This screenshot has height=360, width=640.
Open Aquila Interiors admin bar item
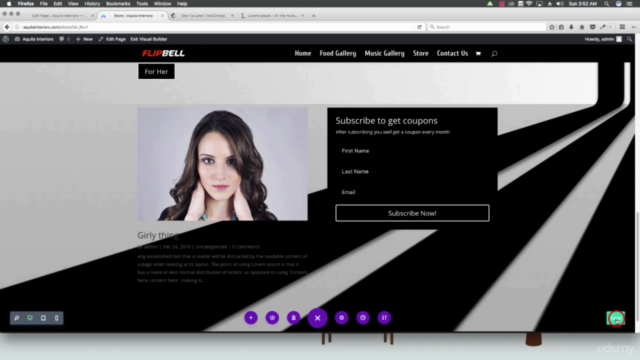[34, 39]
